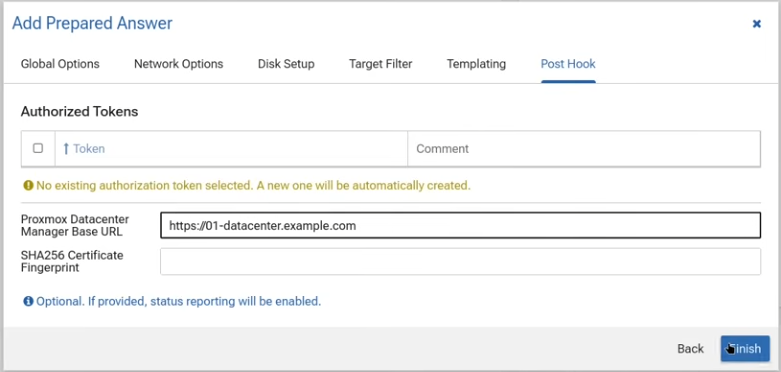Go to the Disk Setup tab
Screen dimensions: 781x372
point(286,64)
